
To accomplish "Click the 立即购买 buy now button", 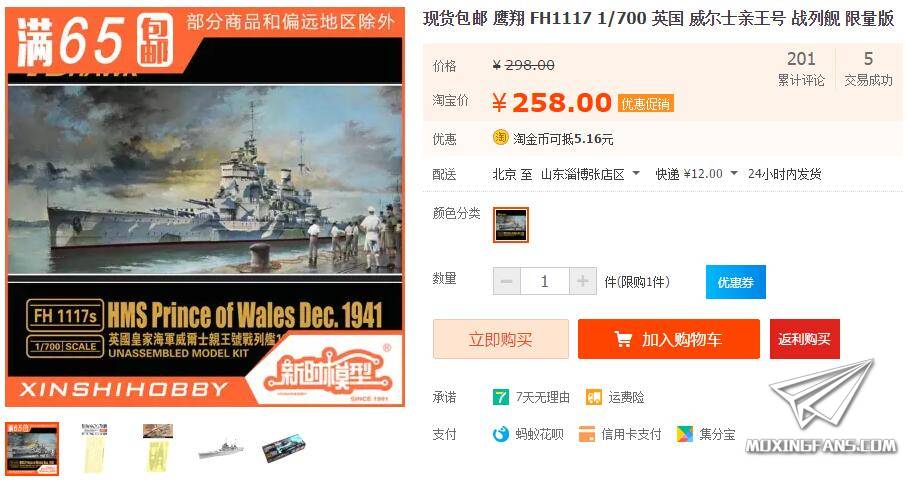I will [501, 339].
